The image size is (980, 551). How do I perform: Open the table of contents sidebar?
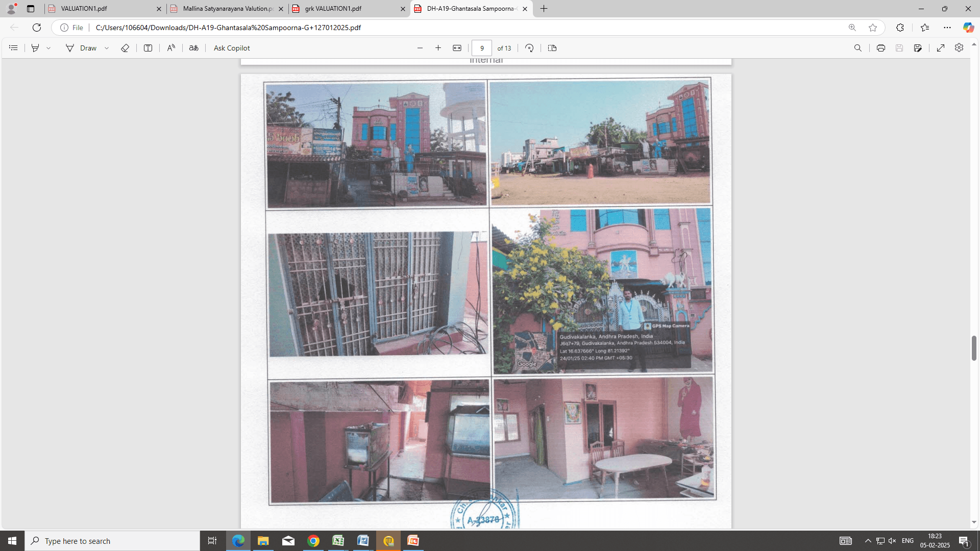tap(14, 48)
